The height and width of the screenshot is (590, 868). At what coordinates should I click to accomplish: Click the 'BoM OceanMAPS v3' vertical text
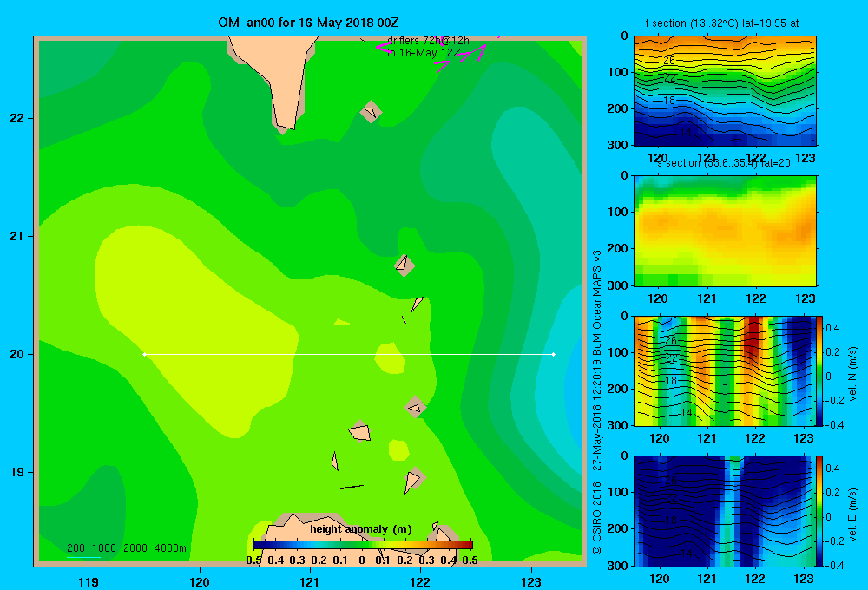pyautogui.click(x=597, y=304)
